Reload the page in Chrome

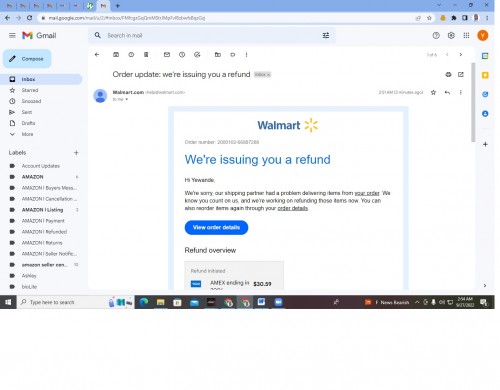click(30, 18)
